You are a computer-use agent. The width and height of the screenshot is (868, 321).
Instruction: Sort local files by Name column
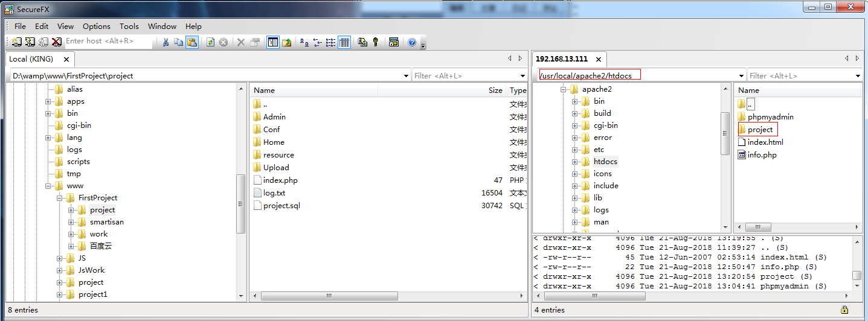[314, 90]
